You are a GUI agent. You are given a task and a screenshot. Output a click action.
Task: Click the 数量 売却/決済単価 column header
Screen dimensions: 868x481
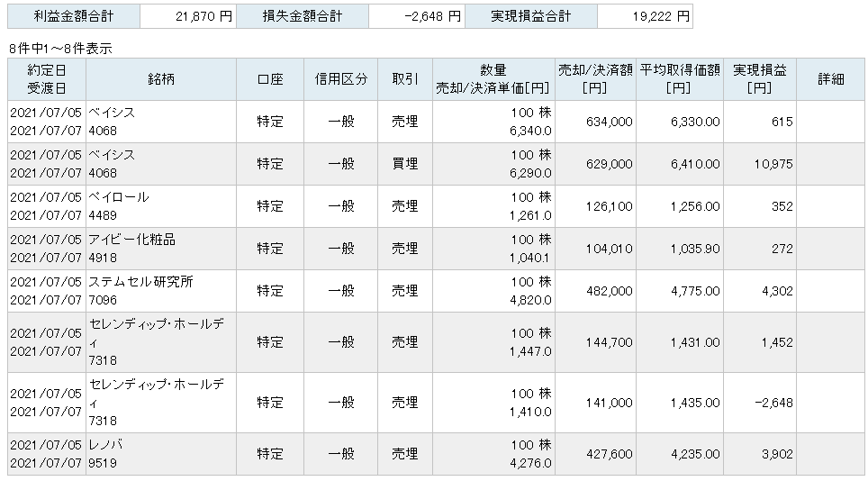coord(493,79)
